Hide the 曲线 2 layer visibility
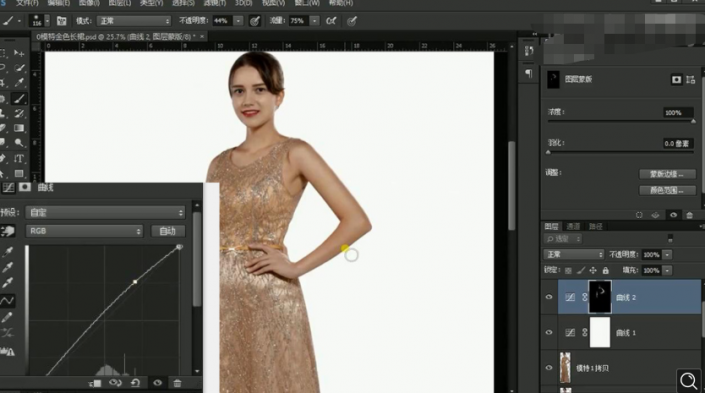This screenshot has width=705, height=393. 549,297
